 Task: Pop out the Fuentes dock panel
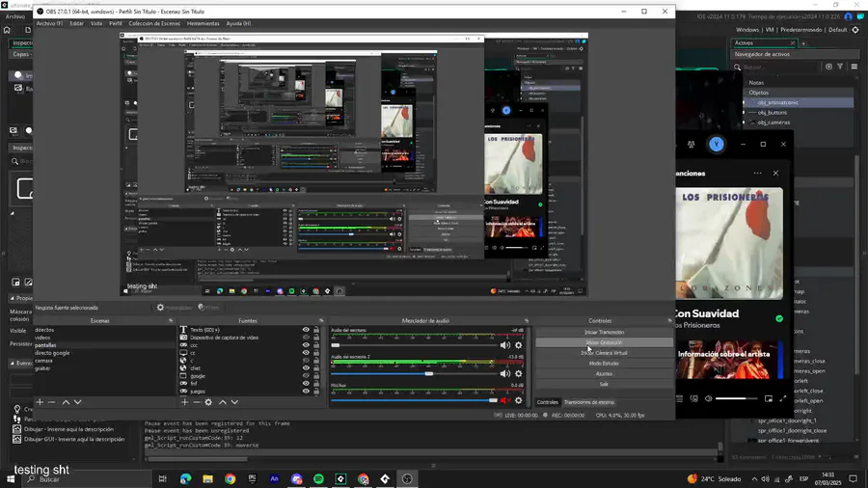[321, 321]
